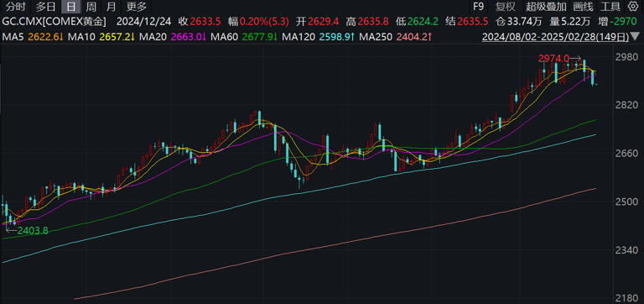Click the MA5 indicator label
644x304 pixels.
(x=13, y=37)
